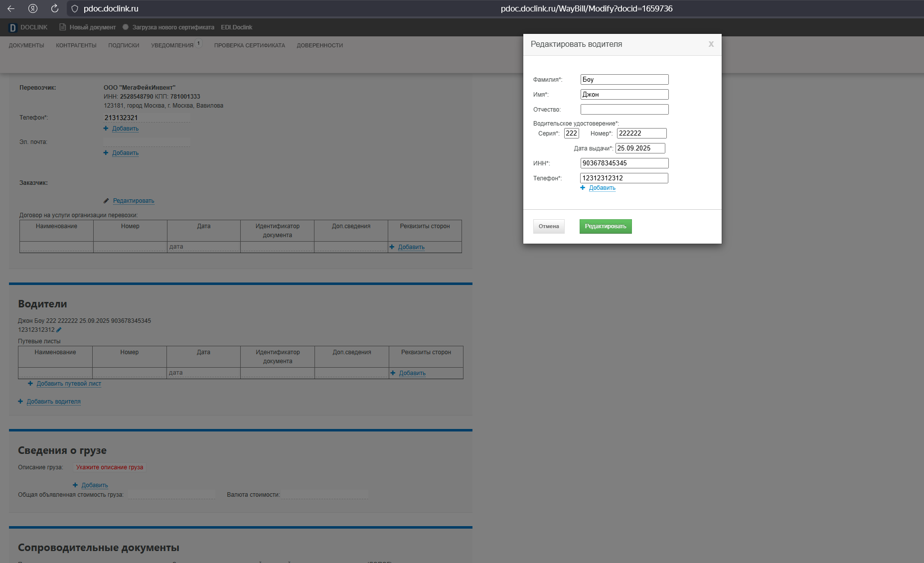Screen dimensions: 924x563
Task: Click the Отмена button
Action: pos(549,226)
